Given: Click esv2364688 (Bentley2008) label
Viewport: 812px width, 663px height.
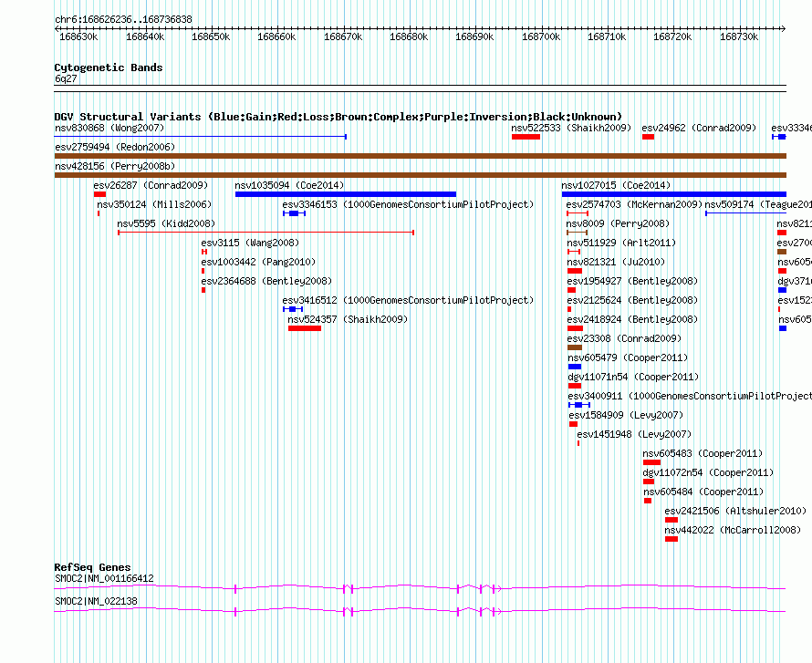Looking at the screenshot, I should point(266,281).
